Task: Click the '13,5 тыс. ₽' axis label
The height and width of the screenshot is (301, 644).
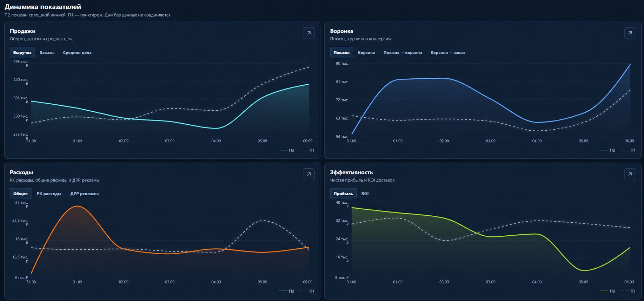Action: point(20,259)
